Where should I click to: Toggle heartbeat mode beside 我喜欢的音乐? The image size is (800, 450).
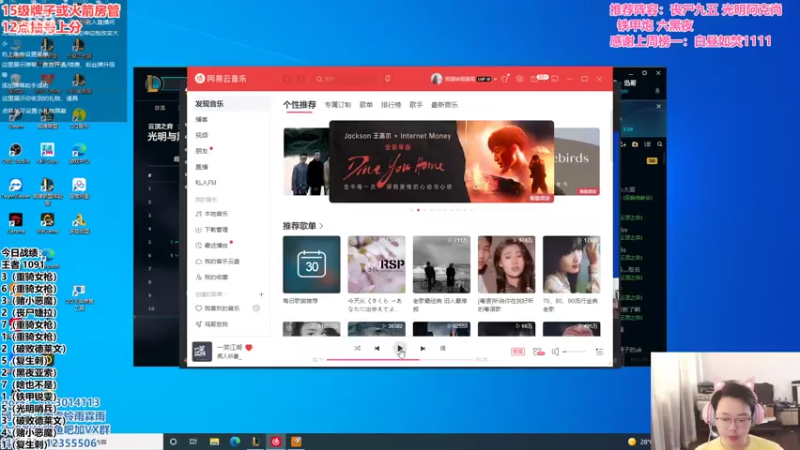click(x=256, y=309)
